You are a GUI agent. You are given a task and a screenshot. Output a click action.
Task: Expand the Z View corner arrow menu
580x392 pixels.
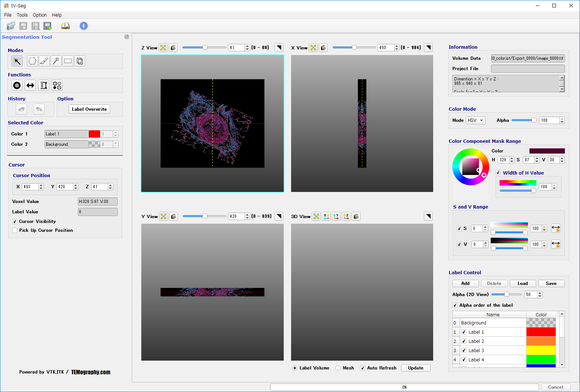pyautogui.click(x=279, y=48)
